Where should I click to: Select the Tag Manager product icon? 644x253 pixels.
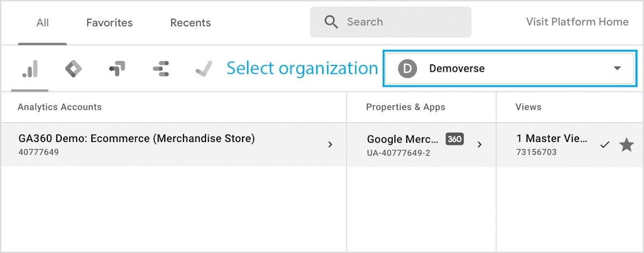point(74,69)
